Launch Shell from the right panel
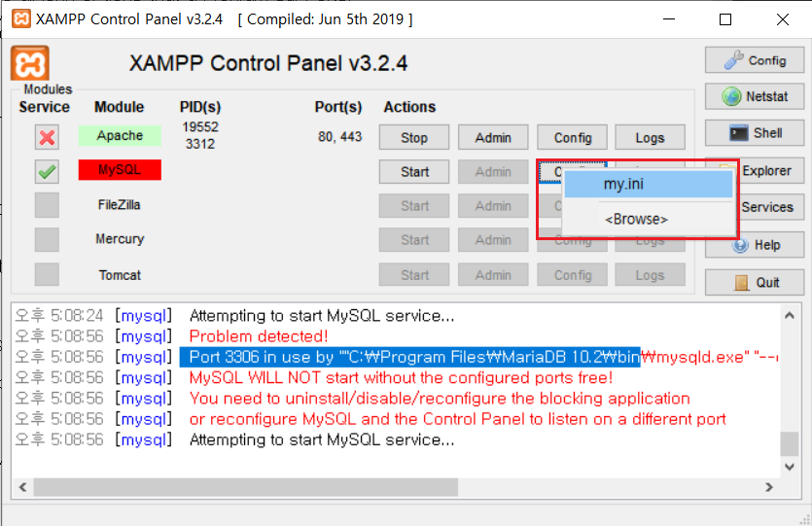 pos(755,133)
